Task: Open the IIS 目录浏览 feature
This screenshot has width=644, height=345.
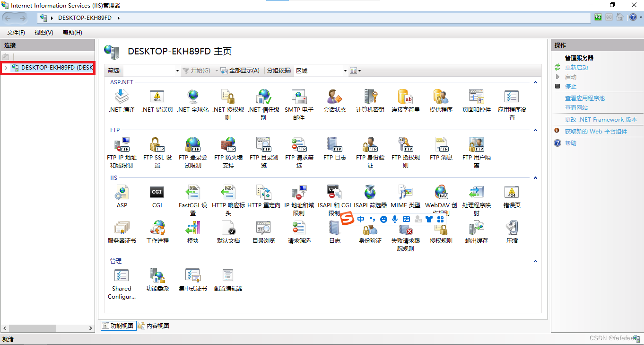Action: click(263, 232)
